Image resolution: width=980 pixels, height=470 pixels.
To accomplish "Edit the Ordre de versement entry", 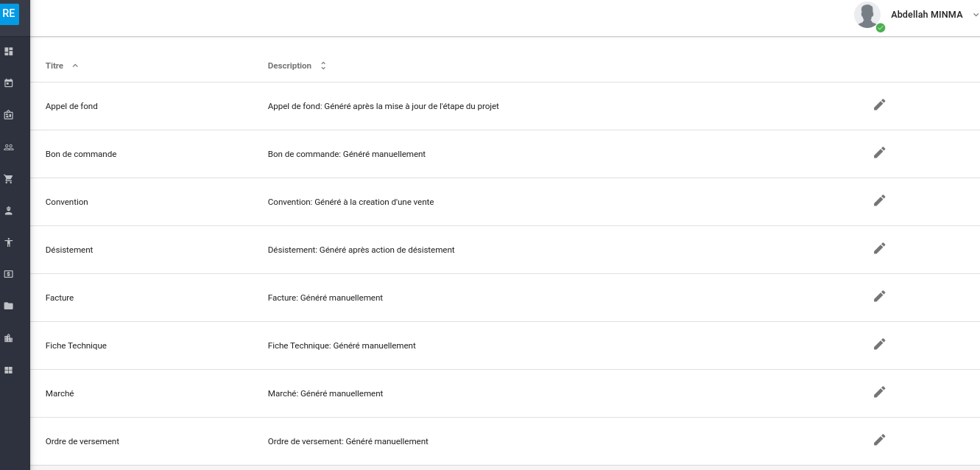I will 879,440.
